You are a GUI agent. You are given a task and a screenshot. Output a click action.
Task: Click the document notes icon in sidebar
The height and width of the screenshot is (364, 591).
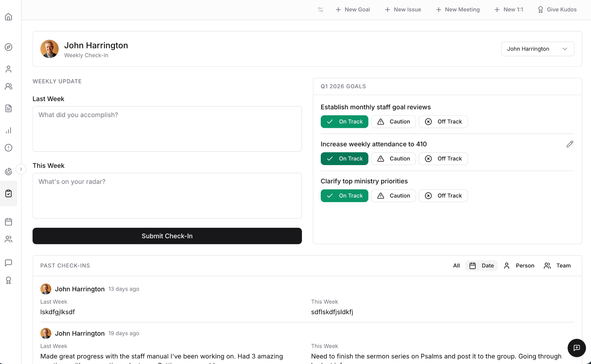click(9, 108)
